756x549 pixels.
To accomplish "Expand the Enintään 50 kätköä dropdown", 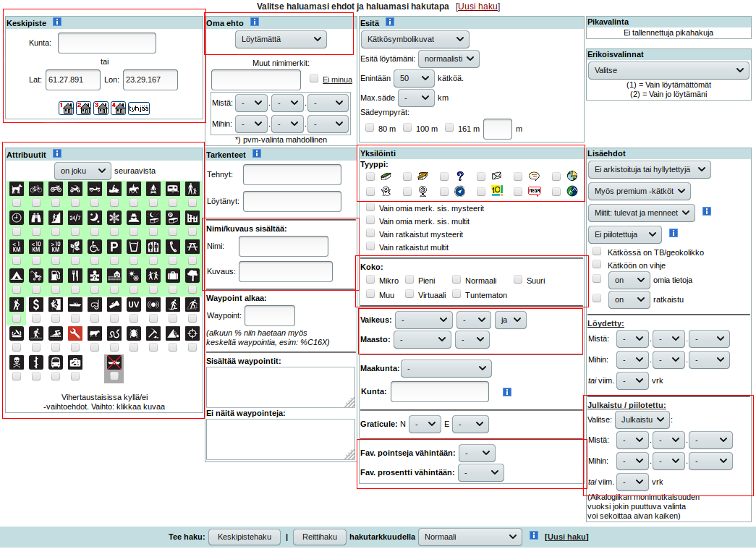I will [414, 78].
